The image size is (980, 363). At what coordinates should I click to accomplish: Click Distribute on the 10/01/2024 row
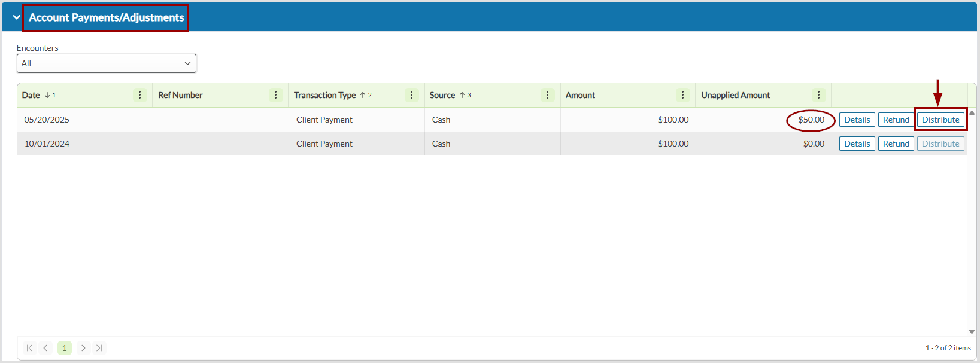(x=940, y=144)
